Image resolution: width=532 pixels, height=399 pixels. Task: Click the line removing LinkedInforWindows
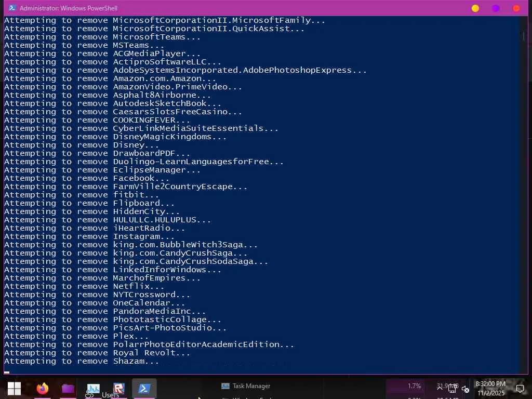point(113,270)
